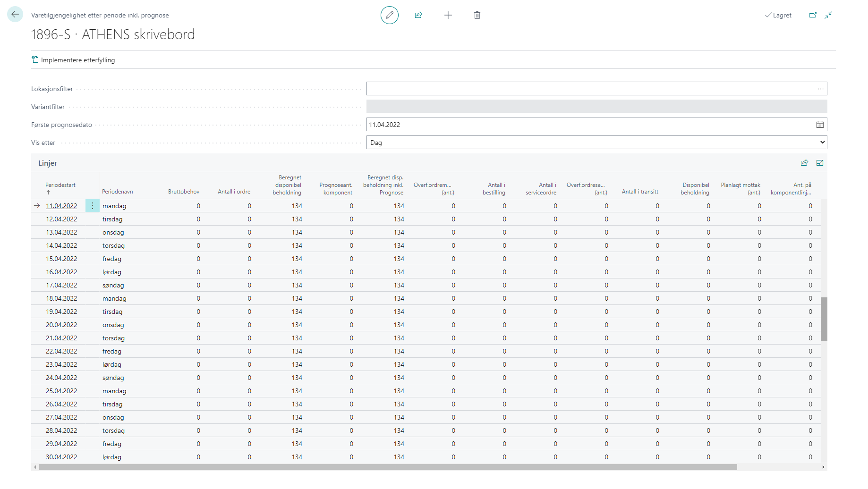Open the Periodenavn column header menu
868x489 pixels.
point(118,191)
